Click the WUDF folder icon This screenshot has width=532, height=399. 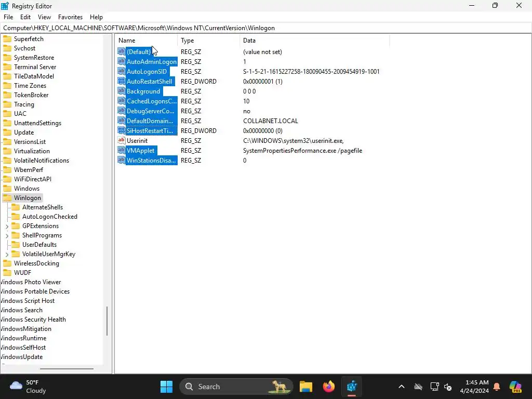tap(7, 272)
